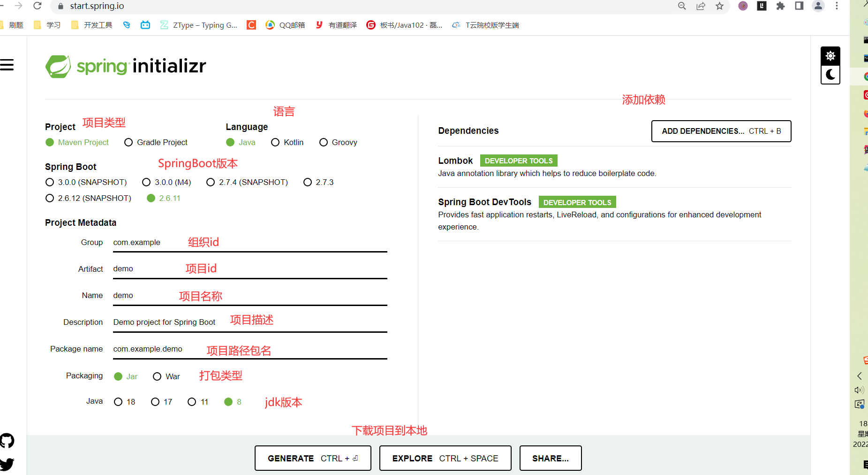Open the browser profile avatar
The image size is (868, 475).
pyautogui.click(x=818, y=6)
